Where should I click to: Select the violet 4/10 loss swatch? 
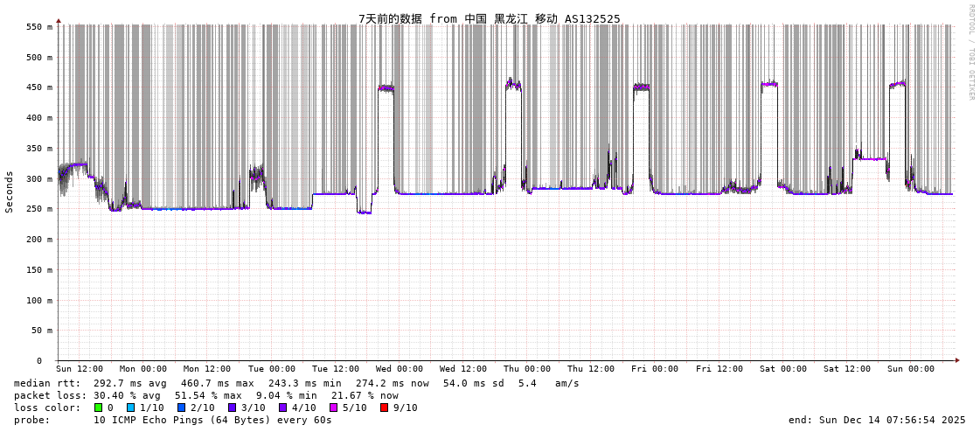point(282,408)
